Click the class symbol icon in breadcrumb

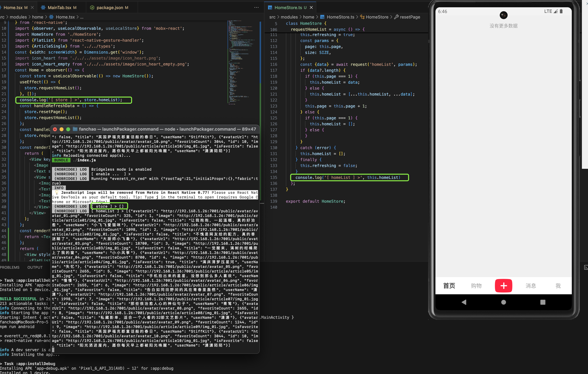[x=362, y=17]
